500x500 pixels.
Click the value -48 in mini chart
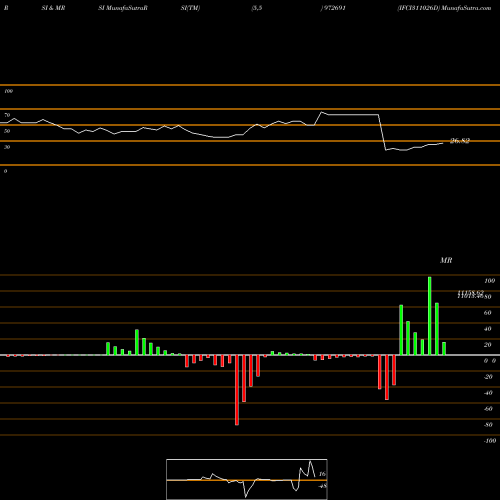click(322, 486)
